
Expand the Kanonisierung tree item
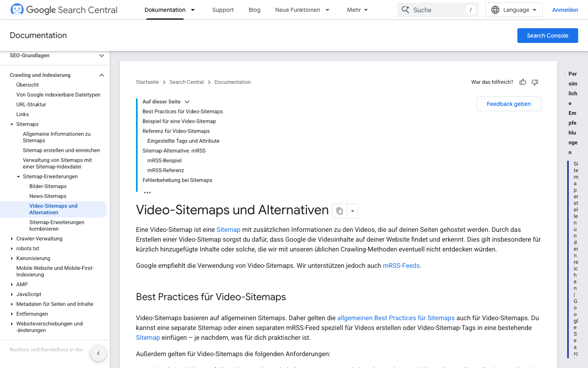tap(12, 258)
